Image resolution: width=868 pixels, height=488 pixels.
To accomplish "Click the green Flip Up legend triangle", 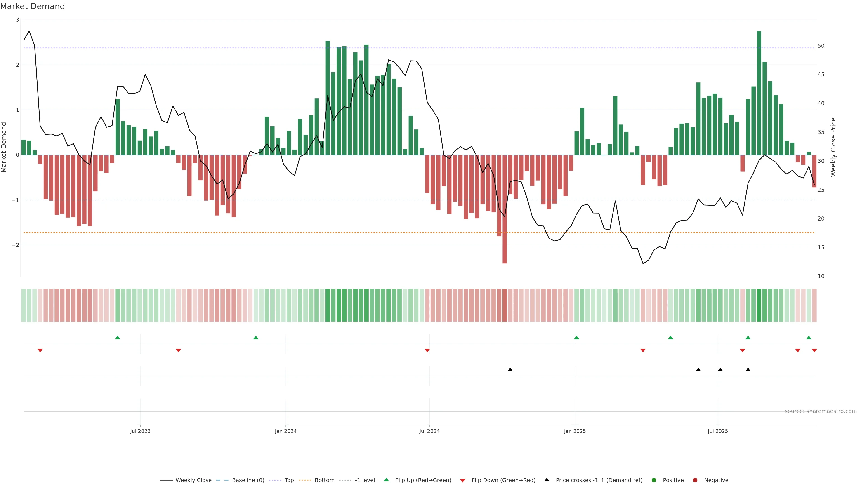I will (x=387, y=480).
